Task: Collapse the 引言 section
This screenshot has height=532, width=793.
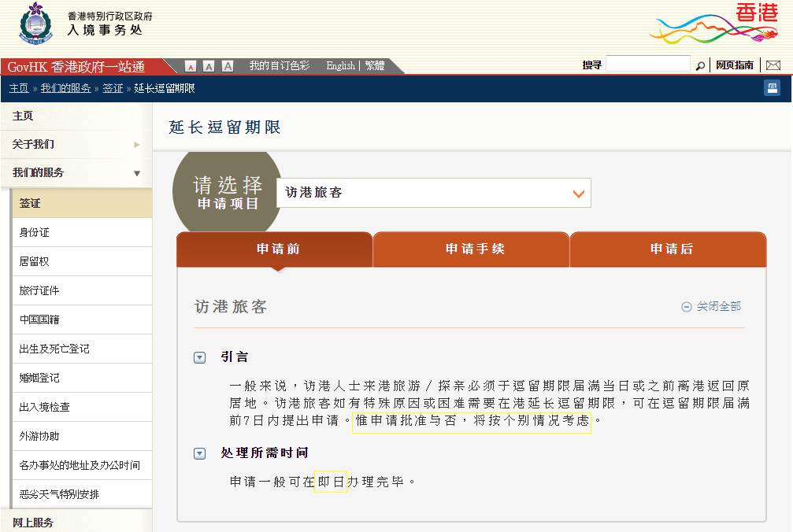Action: 199,356
